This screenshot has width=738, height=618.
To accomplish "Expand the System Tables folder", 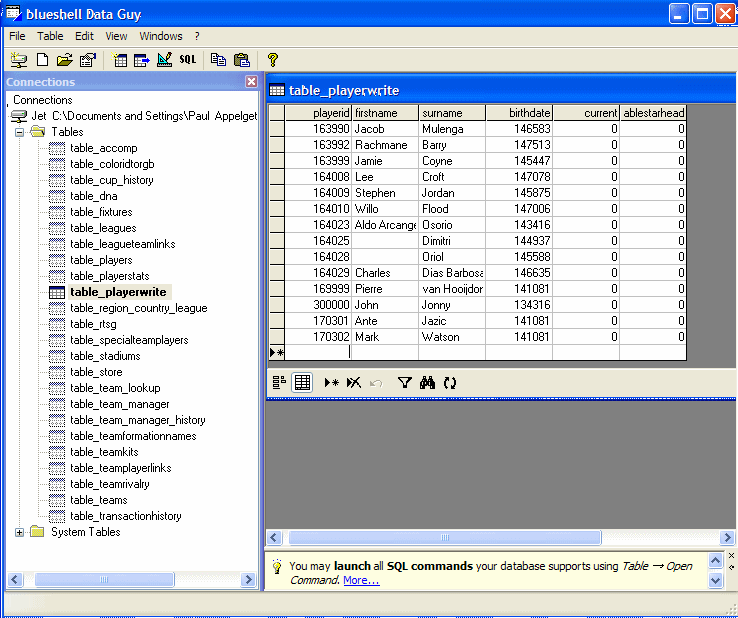I will pyautogui.click(x=19, y=532).
